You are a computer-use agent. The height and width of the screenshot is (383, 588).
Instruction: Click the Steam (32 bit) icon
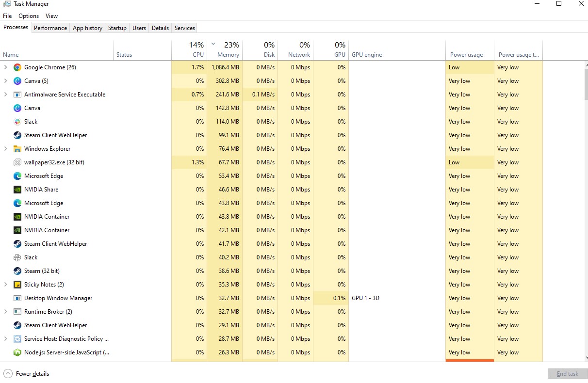tap(17, 271)
